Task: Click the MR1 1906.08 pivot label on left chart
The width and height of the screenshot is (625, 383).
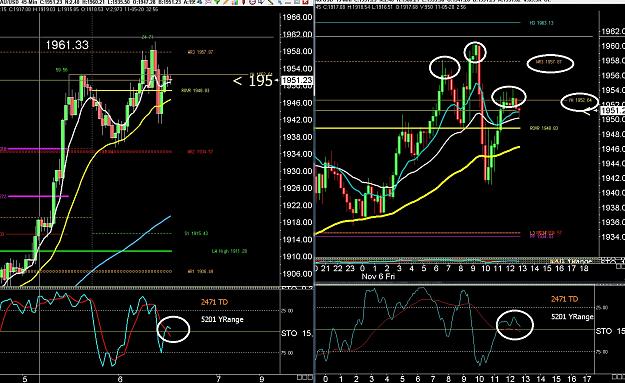Action: coord(200,271)
